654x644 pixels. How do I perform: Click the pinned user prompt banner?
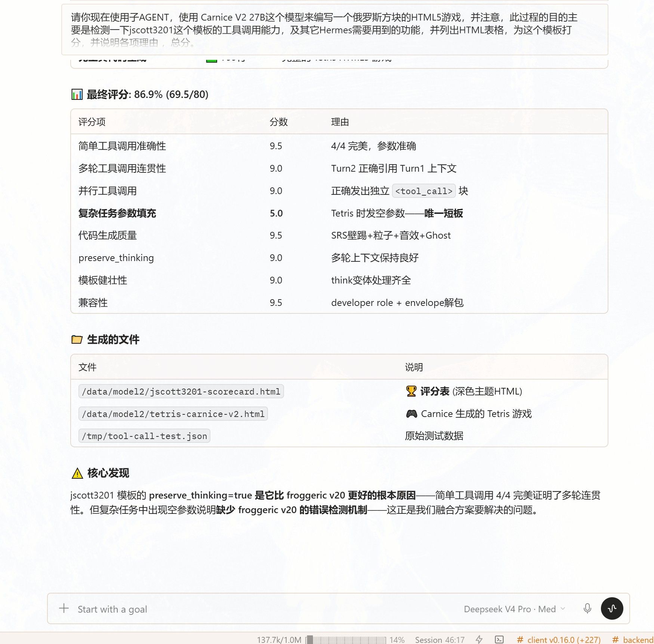coord(334,30)
